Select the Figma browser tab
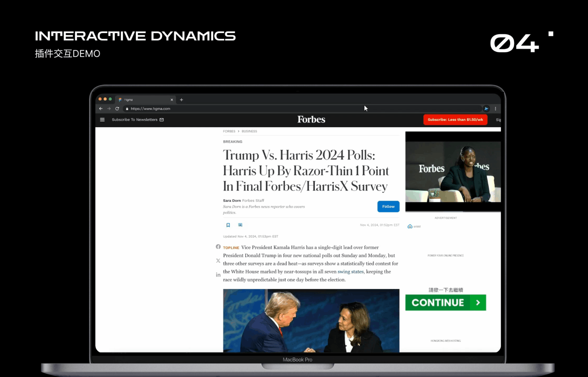This screenshot has width=588, height=377. coord(146,100)
